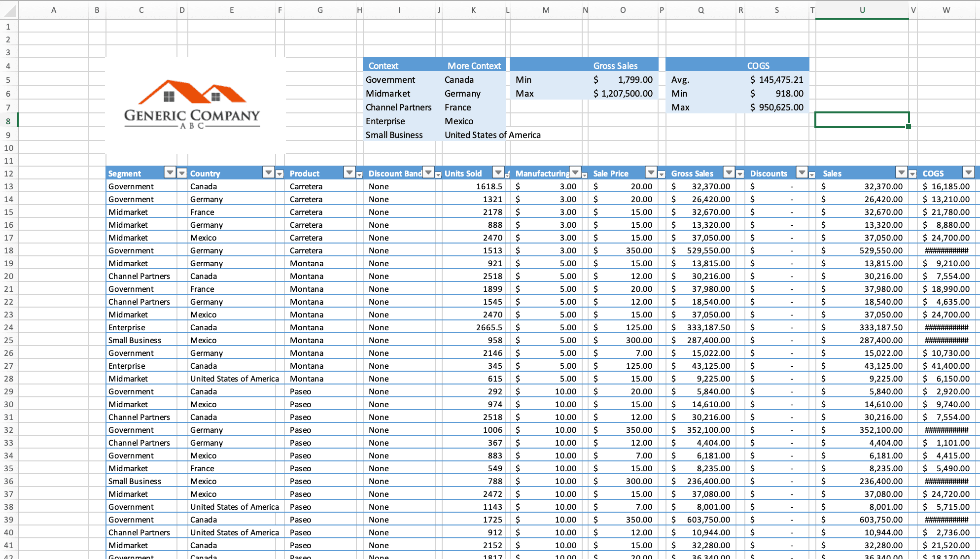Select column header E
Viewport: 980px width, 559px height.
click(232, 10)
